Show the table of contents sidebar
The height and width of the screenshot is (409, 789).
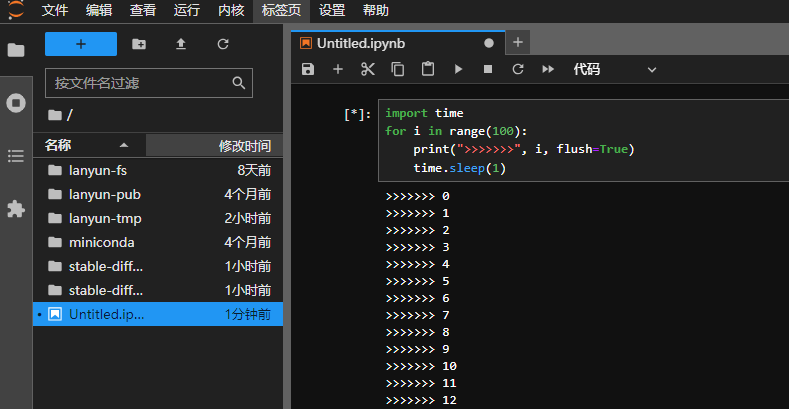(x=16, y=155)
